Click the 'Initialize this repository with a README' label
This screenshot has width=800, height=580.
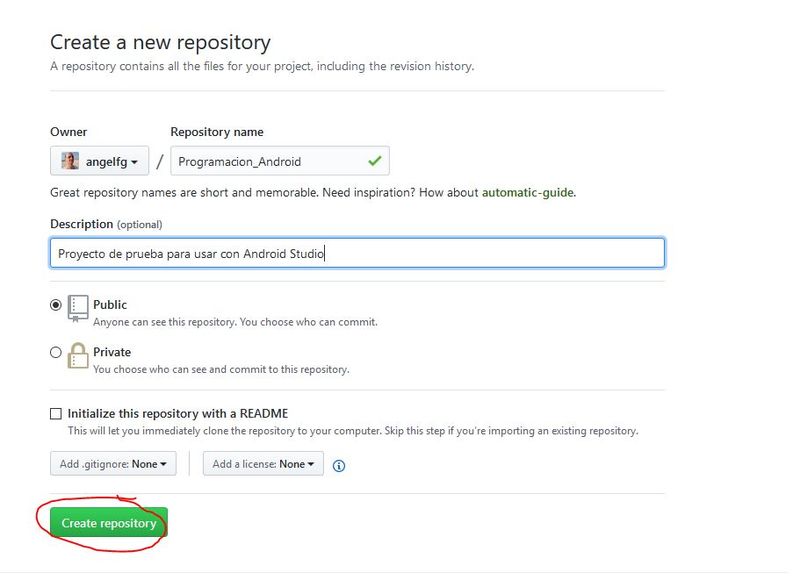point(178,413)
